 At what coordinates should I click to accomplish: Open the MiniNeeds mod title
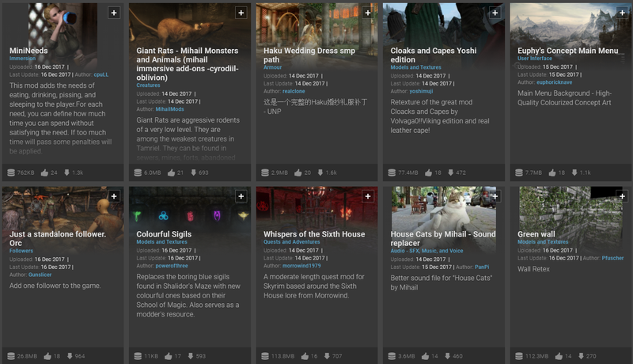pos(28,51)
